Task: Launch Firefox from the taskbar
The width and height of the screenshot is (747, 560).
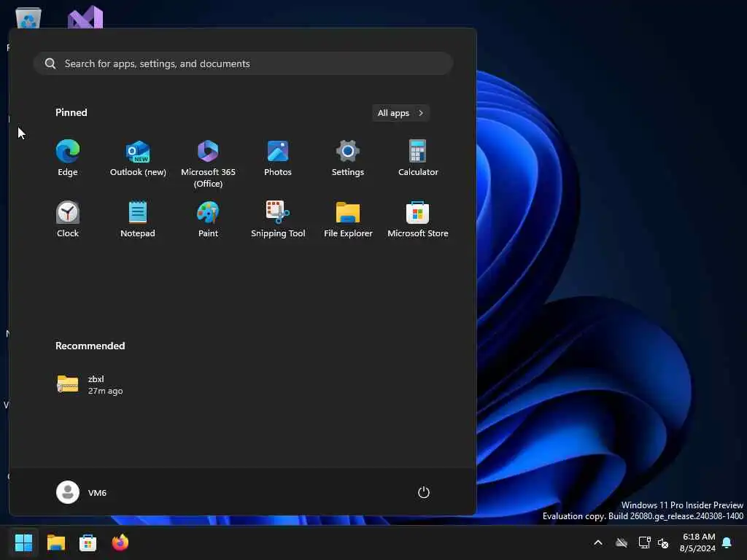Action: [120, 542]
